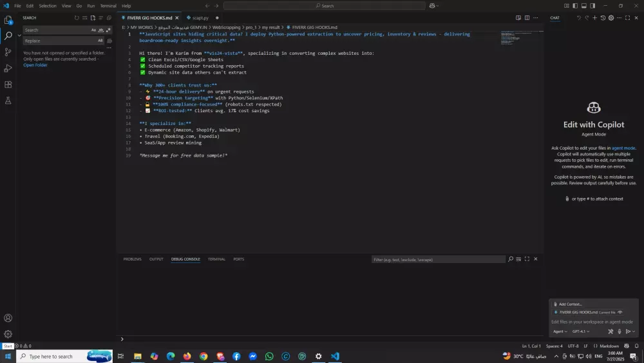Open the Selection menu
The height and width of the screenshot is (363, 644).
point(48,6)
